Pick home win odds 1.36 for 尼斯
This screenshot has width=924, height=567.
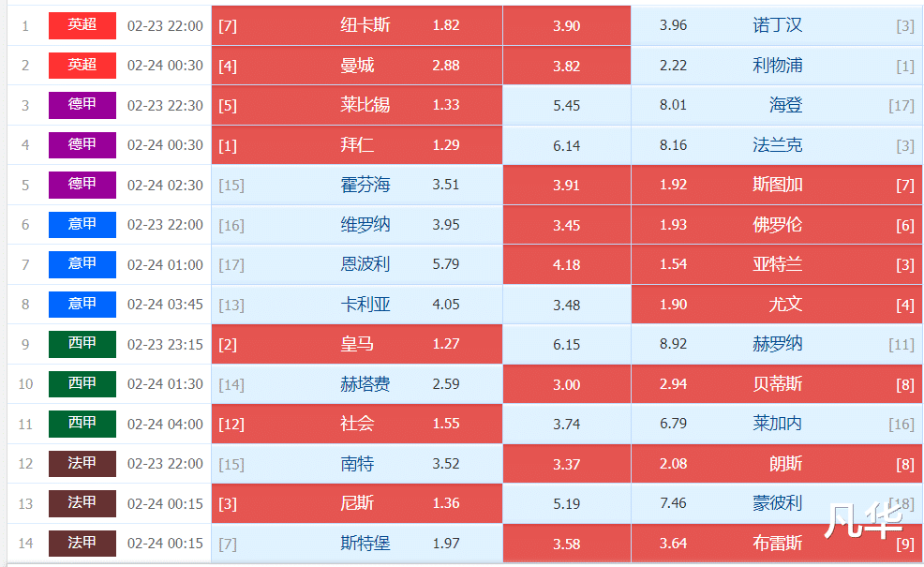(445, 502)
